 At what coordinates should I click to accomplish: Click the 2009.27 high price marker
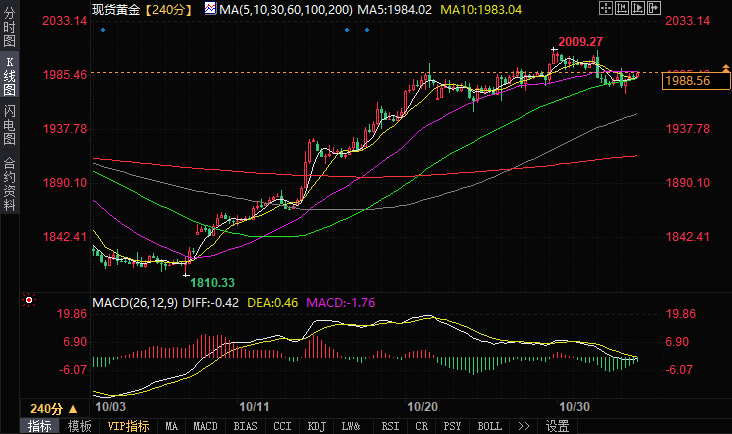coord(579,42)
